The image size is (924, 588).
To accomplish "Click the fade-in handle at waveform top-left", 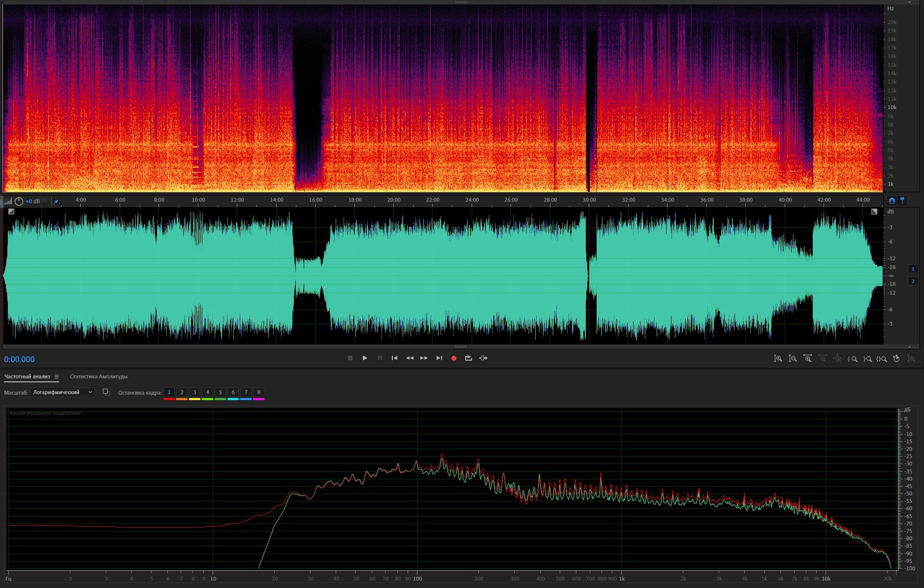I will (11, 212).
